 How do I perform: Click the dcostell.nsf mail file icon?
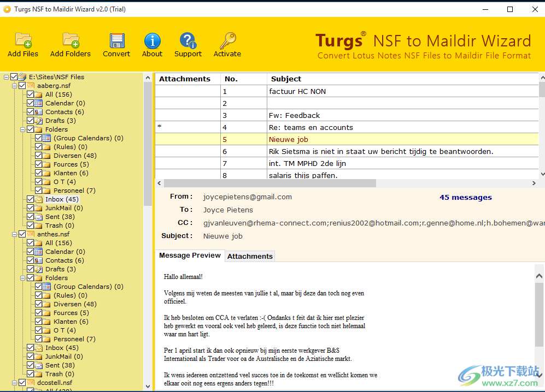pyautogui.click(x=31, y=383)
